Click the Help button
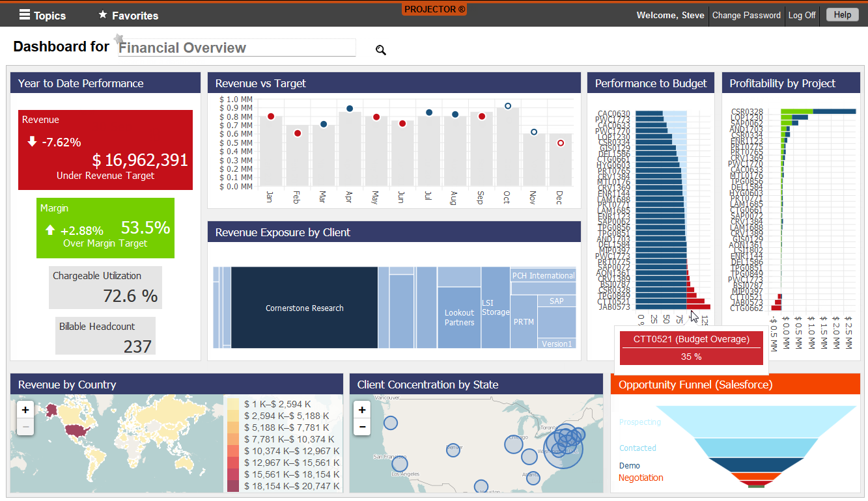The height and width of the screenshot is (501, 868). tap(842, 15)
